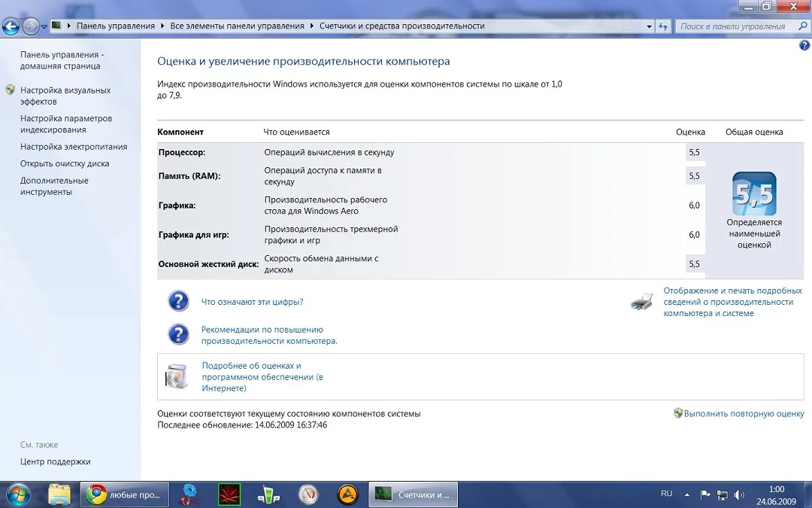The image size is (812, 508).
Task: Click 'Последнее обновление: 14.06.2009' text
Action: 242,425
